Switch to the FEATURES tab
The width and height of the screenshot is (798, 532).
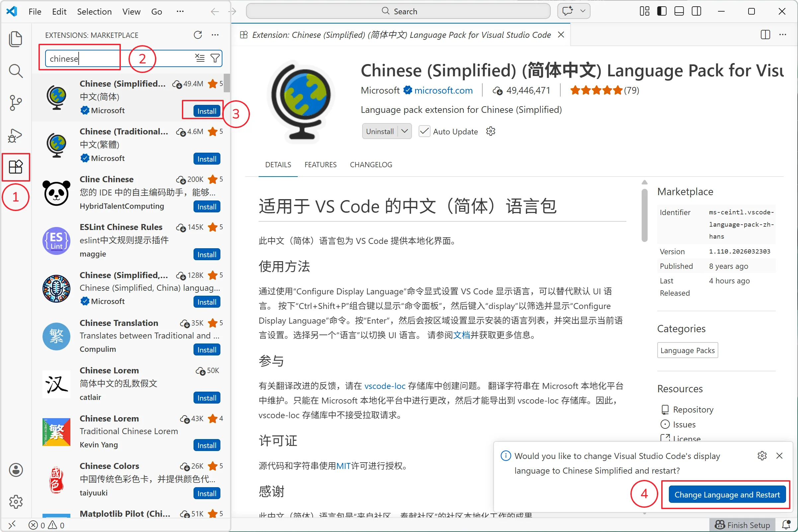pos(321,165)
